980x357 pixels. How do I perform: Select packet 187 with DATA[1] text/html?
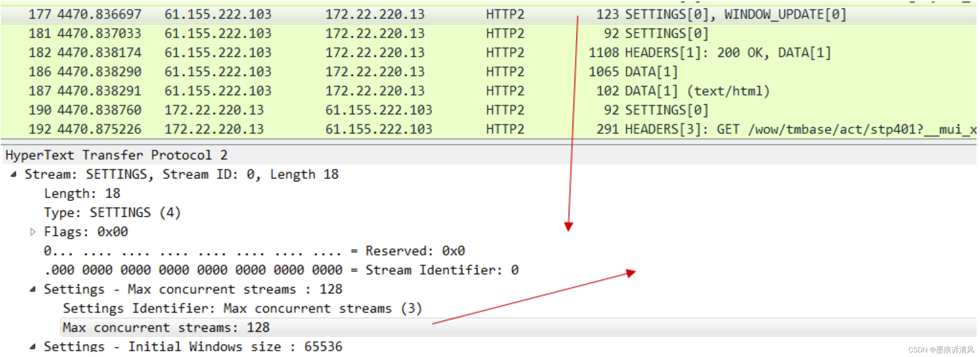point(306,90)
